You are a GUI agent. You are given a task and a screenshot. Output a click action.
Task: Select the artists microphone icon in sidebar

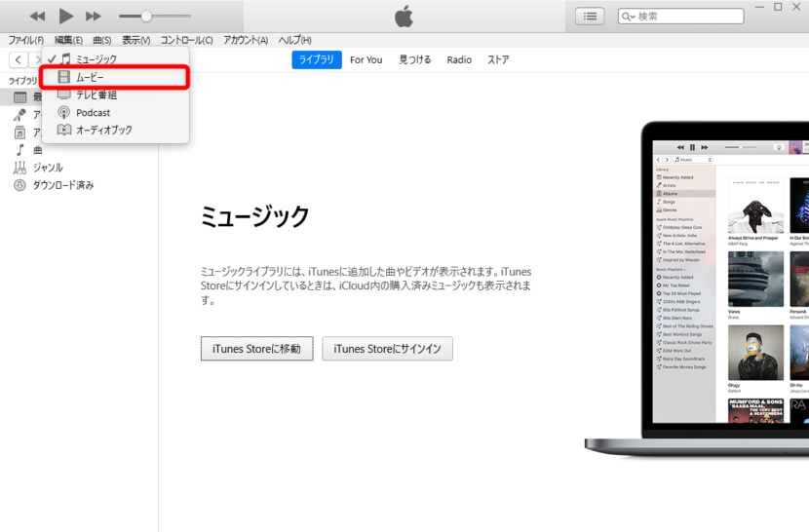(x=19, y=115)
